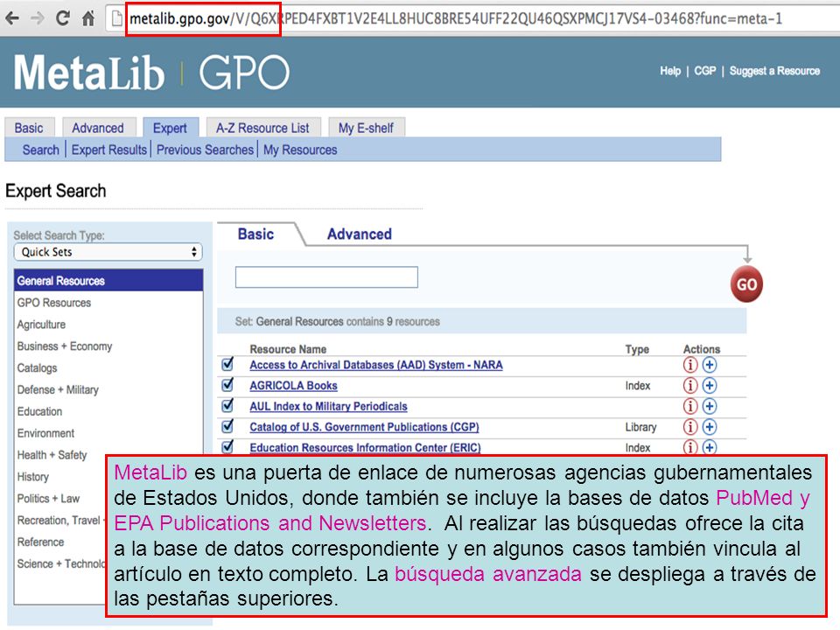Image resolution: width=840 pixels, height=630 pixels.
Task: Show info icon for AGRICOLA Books
Action: click(x=690, y=385)
